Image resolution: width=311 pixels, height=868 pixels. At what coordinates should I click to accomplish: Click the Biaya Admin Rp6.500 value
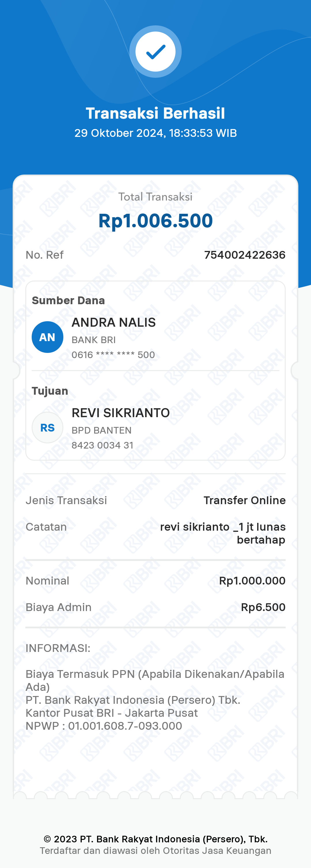coord(263,607)
